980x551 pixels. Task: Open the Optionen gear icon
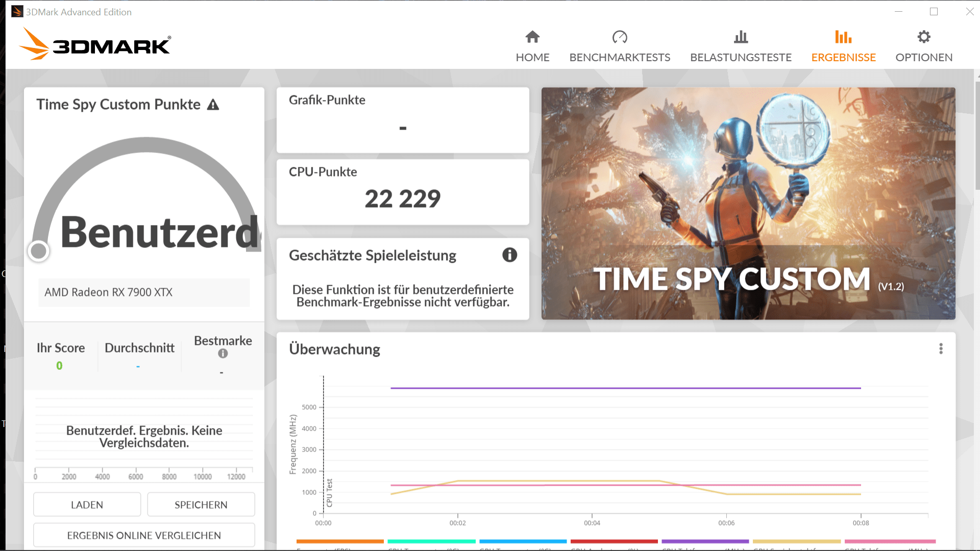point(924,37)
